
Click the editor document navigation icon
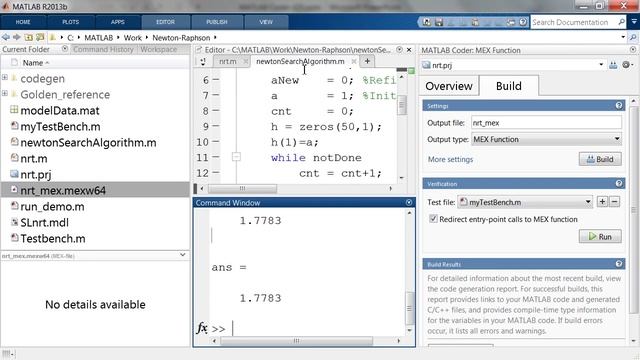click(x=203, y=62)
